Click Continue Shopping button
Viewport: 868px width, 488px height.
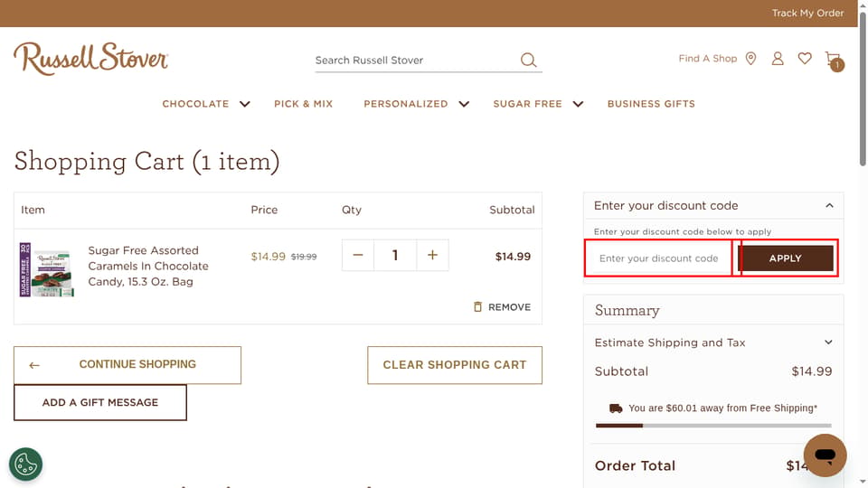point(127,364)
